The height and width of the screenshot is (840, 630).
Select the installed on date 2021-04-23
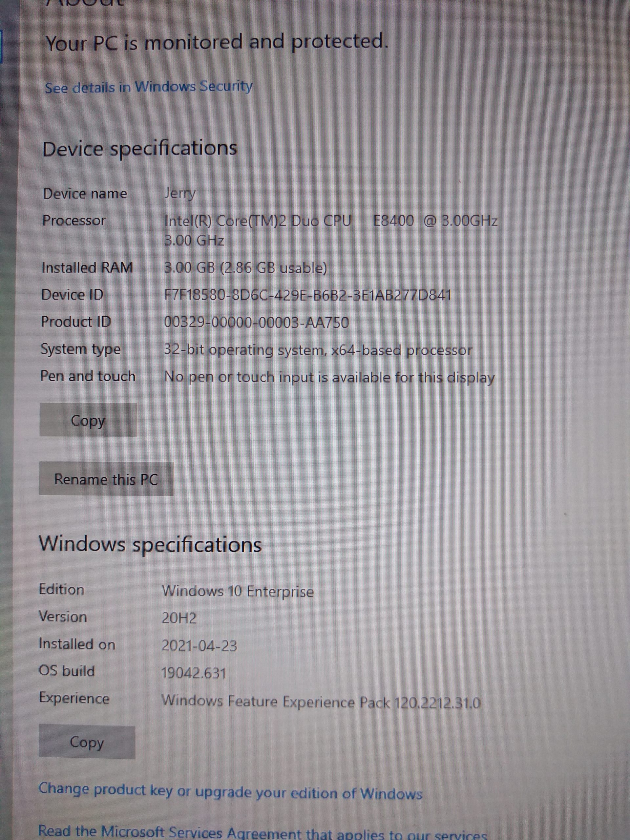(x=199, y=646)
